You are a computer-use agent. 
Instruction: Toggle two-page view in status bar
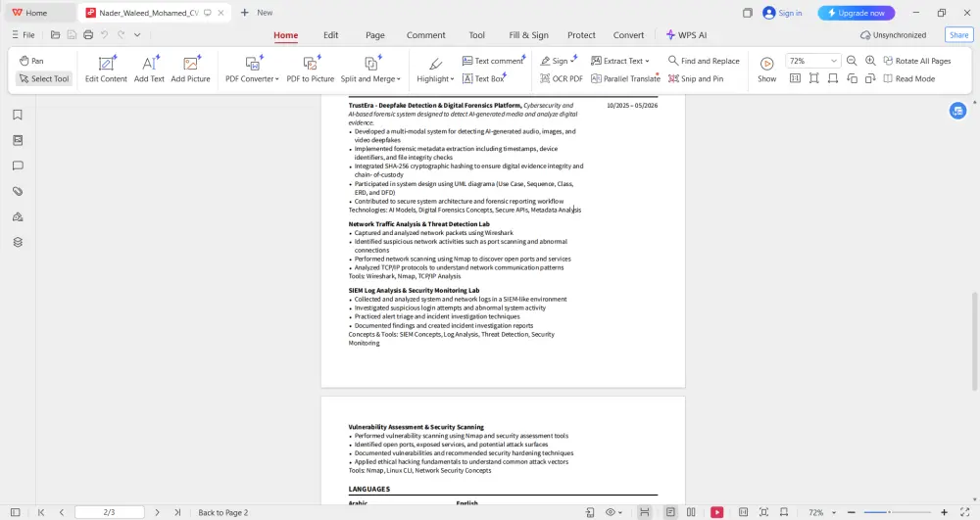click(x=691, y=512)
